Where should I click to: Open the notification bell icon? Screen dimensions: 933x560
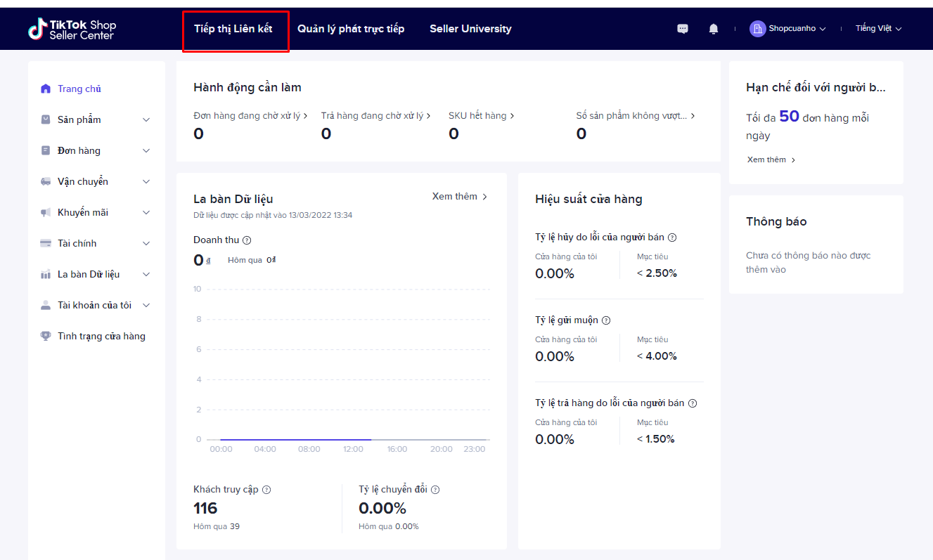(x=714, y=29)
